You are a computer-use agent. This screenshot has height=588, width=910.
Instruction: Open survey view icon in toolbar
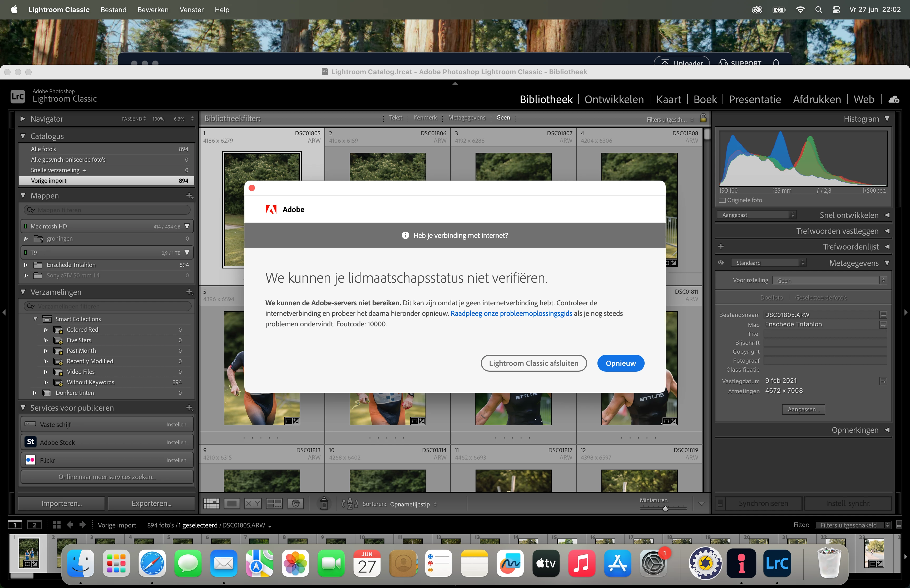point(274,504)
